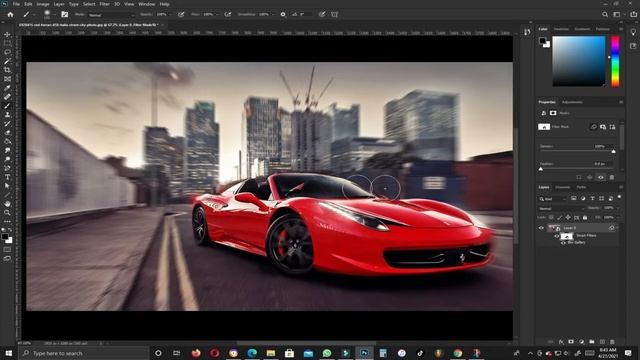The image size is (640, 360).
Task: Open the Color panel flyout menu
Action: click(621, 29)
